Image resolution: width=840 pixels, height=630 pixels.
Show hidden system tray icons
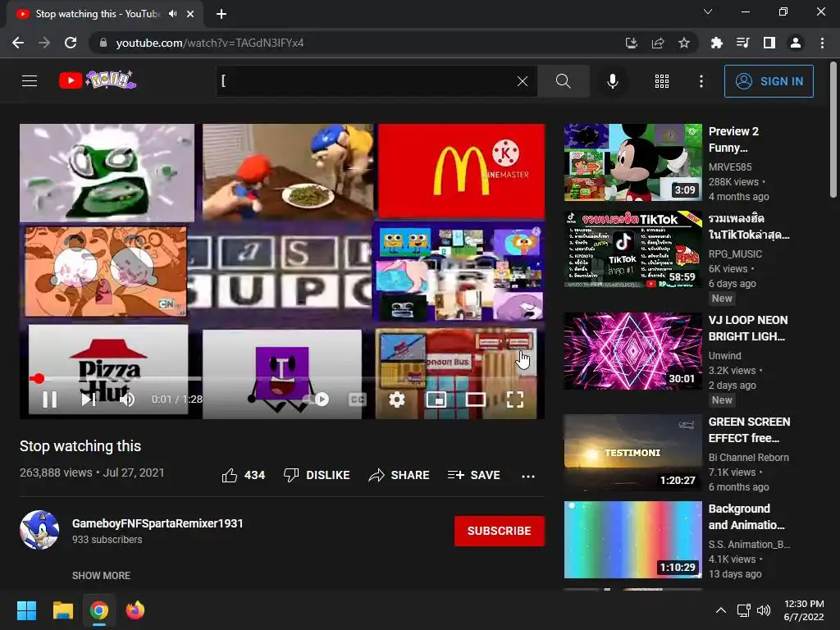point(721,610)
